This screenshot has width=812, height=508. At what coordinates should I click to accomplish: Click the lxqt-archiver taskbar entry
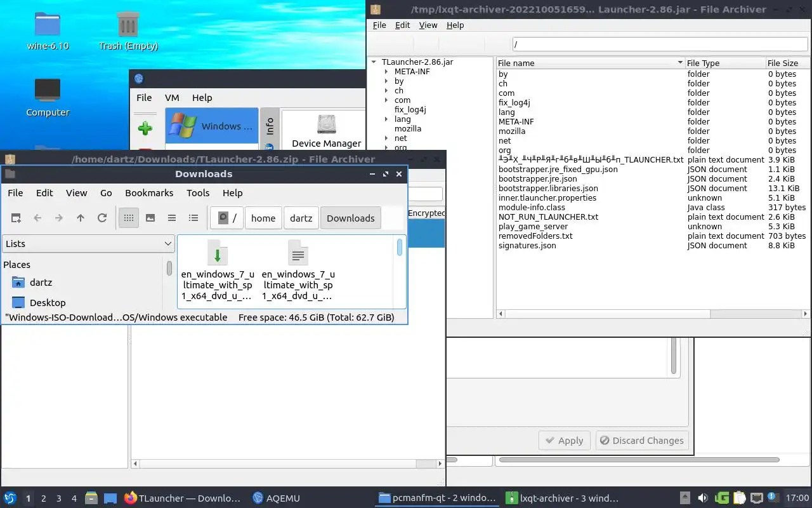563,498
